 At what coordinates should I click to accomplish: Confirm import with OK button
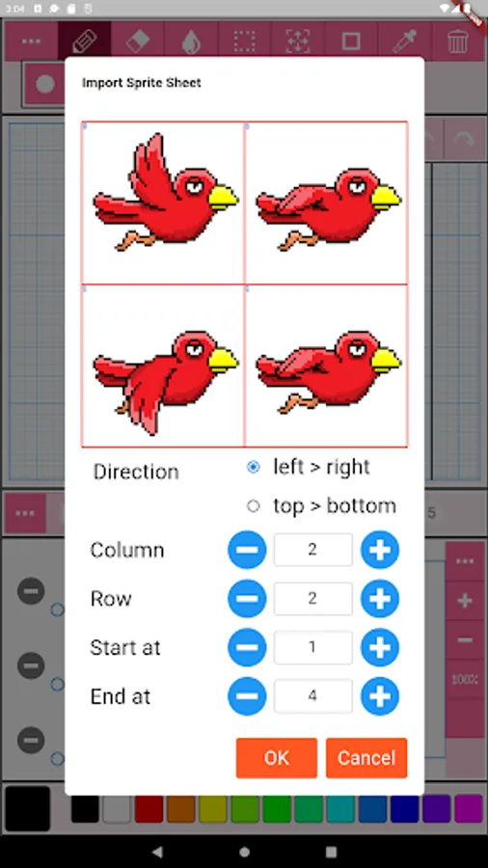[277, 758]
